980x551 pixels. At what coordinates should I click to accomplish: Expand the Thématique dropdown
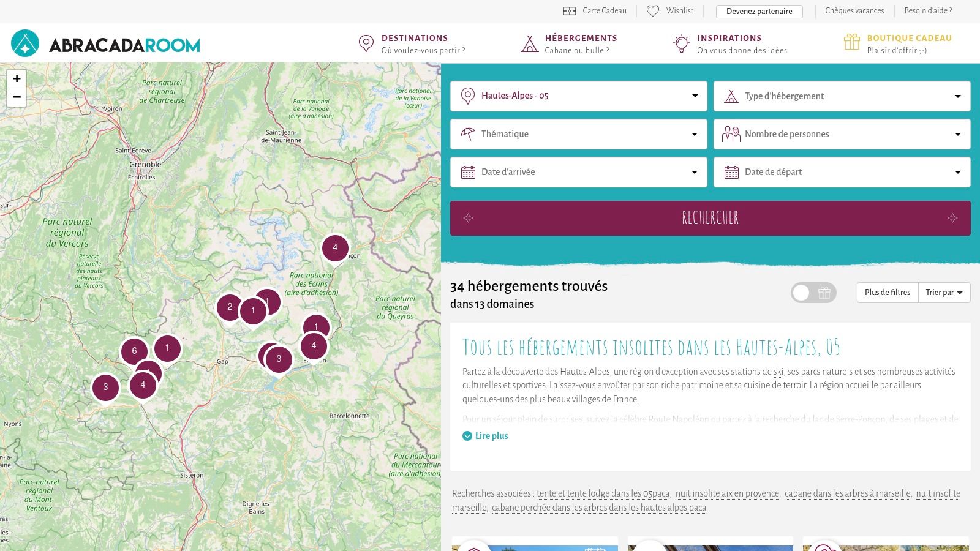(x=579, y=134)
